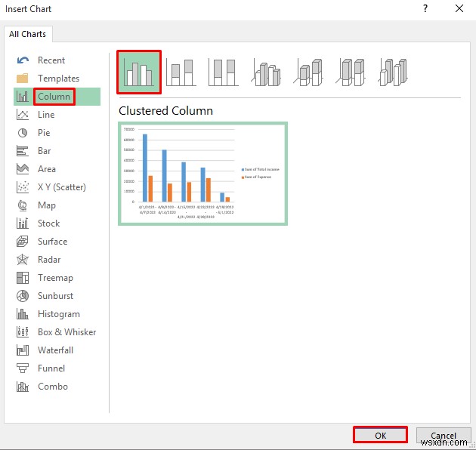Click the Histogram chart category icon

[23, 314]
